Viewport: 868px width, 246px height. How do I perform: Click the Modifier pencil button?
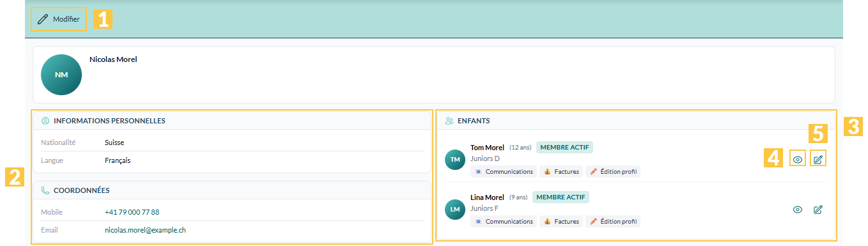coord(59,19)
